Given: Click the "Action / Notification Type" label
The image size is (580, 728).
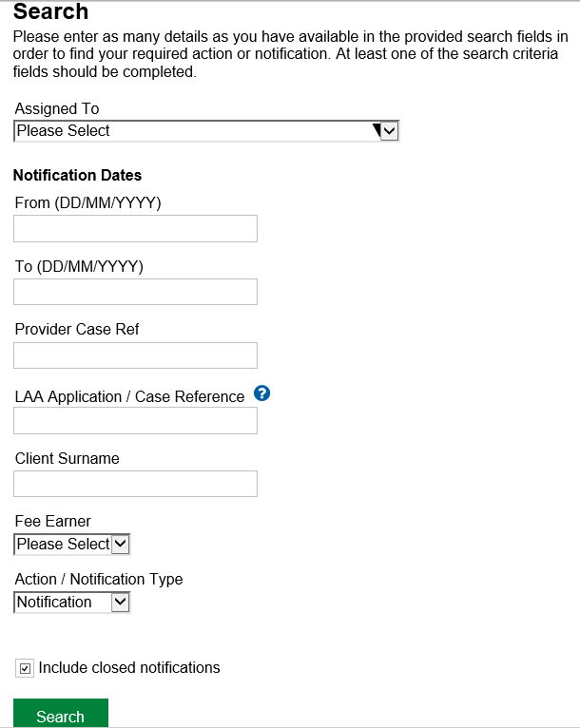Looking at the screenshot, I should pyautogui.click(x=99, y=580).
